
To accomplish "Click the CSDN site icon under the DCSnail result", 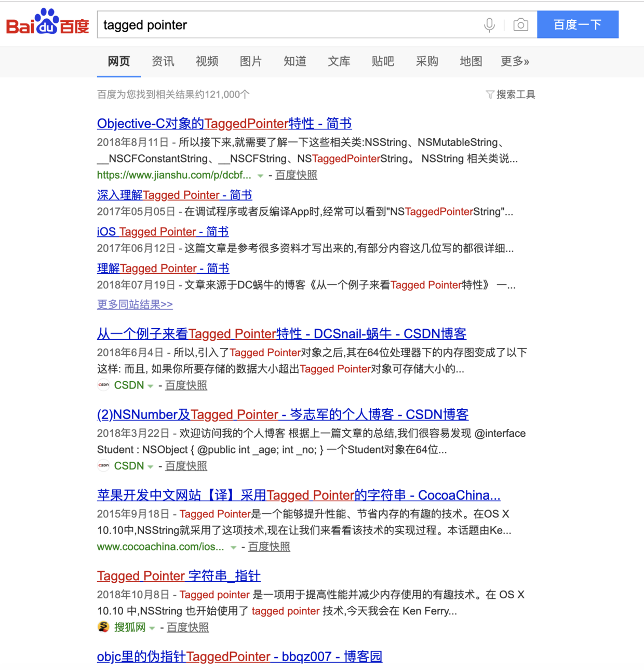I will click(x=103, y=385).
